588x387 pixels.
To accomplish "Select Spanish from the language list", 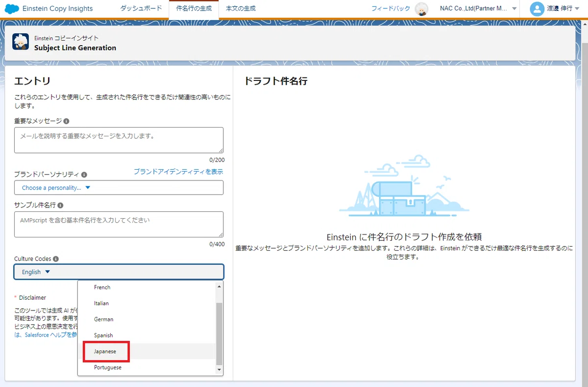I will (x=147, y=335).
